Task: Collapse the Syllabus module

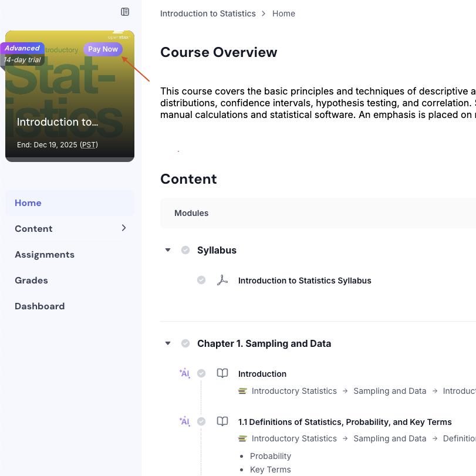Action: (168, 250)
